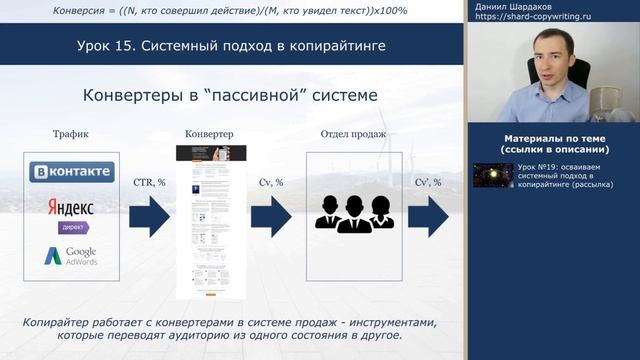
Task: Open the Урок №19 системный подход link text
Action: [565, 176]
